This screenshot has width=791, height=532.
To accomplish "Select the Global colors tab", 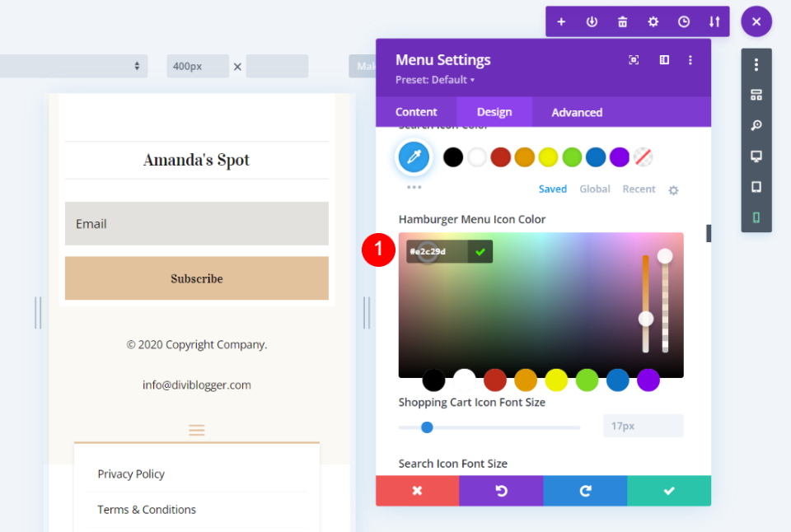I will [x=595, y=189].
